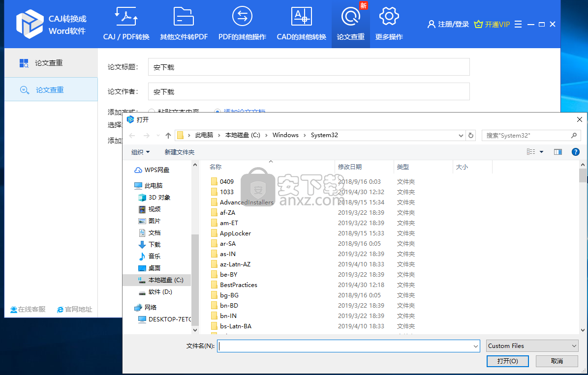Screen dimensions: 588x375
Task: Open recent locations dropdown arrow
Action: (x=158, y=136)
